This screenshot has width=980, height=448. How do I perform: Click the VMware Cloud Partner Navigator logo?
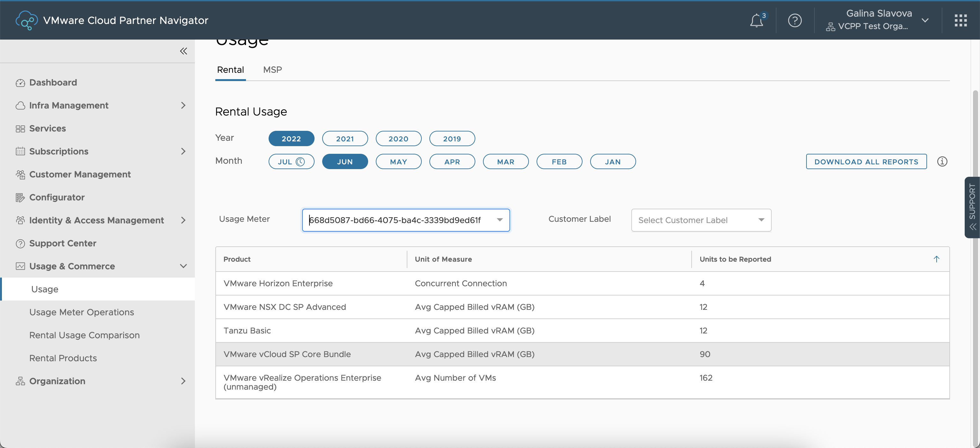click(x=26, y=20)
